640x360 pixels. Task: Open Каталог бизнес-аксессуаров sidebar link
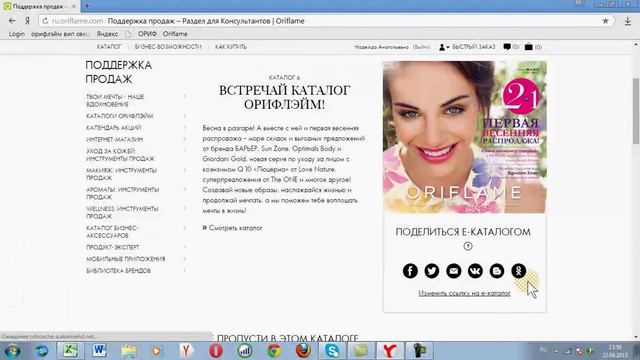pos(112,231)
